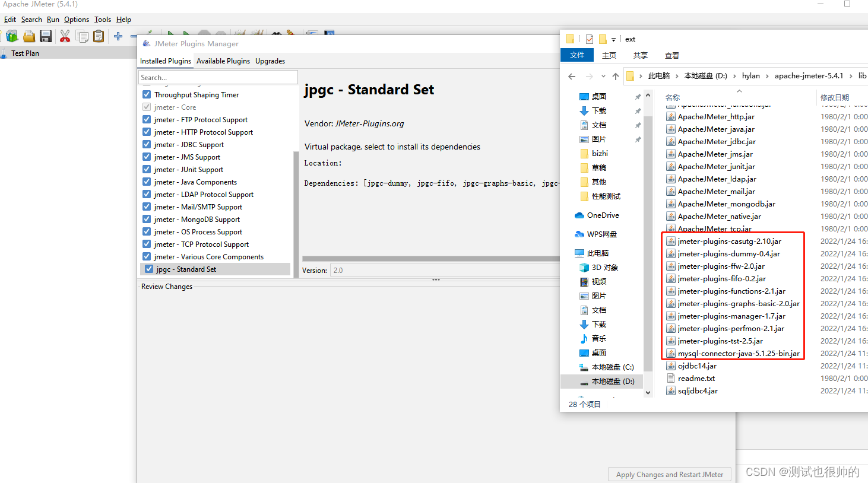868x483 pixels.
Task: Uncheck jpgc - Standard Set checkbox
Action: pos(149,269)
